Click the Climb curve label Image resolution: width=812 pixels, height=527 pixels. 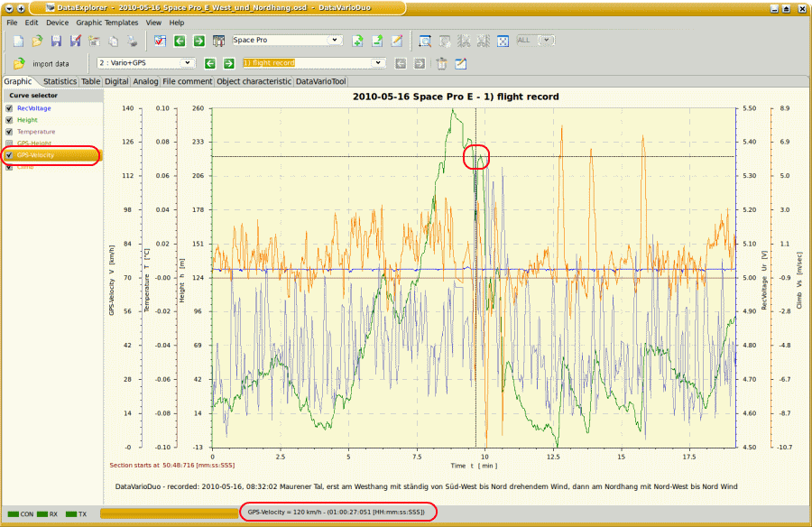tap(25, 167)
